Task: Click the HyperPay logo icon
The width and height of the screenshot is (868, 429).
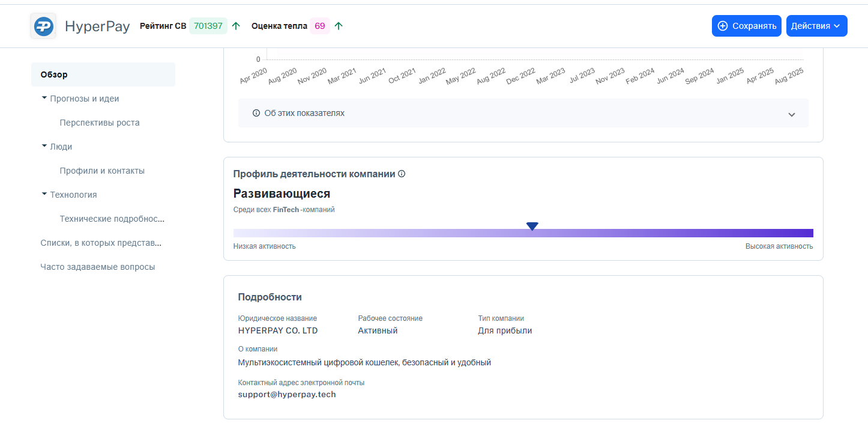Action: [x=43, y=26]
